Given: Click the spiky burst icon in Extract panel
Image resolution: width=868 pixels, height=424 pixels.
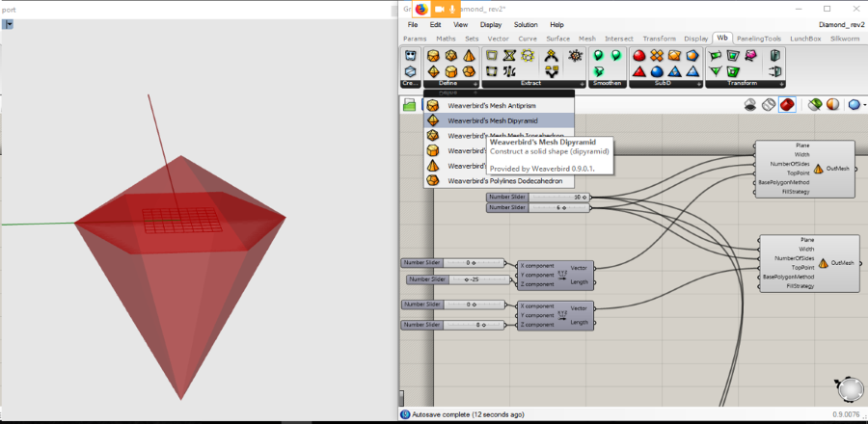Looking at the screenshot, I should [576, 56].
